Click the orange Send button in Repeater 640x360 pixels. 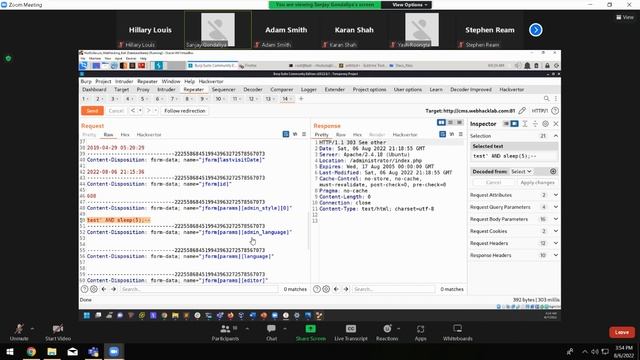[92, 111]
